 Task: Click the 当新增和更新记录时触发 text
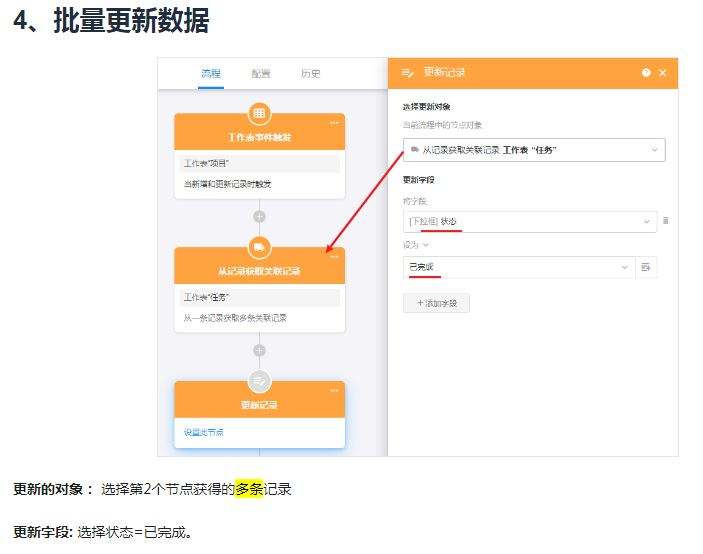[227, 184]
